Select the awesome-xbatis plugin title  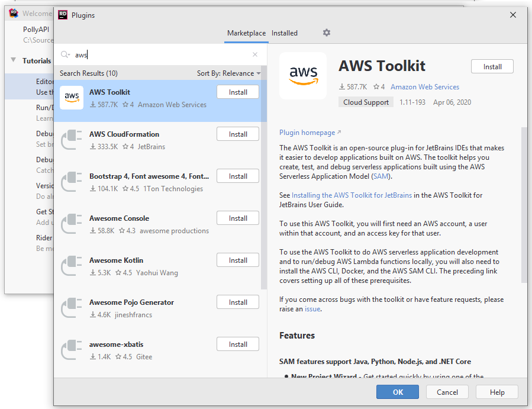tap(116, 344)
